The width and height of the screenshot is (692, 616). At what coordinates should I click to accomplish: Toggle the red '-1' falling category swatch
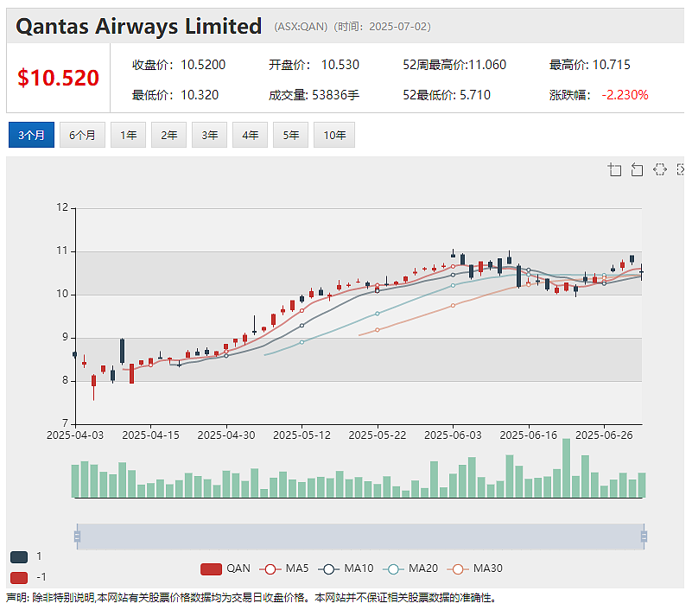pos(19,578)
